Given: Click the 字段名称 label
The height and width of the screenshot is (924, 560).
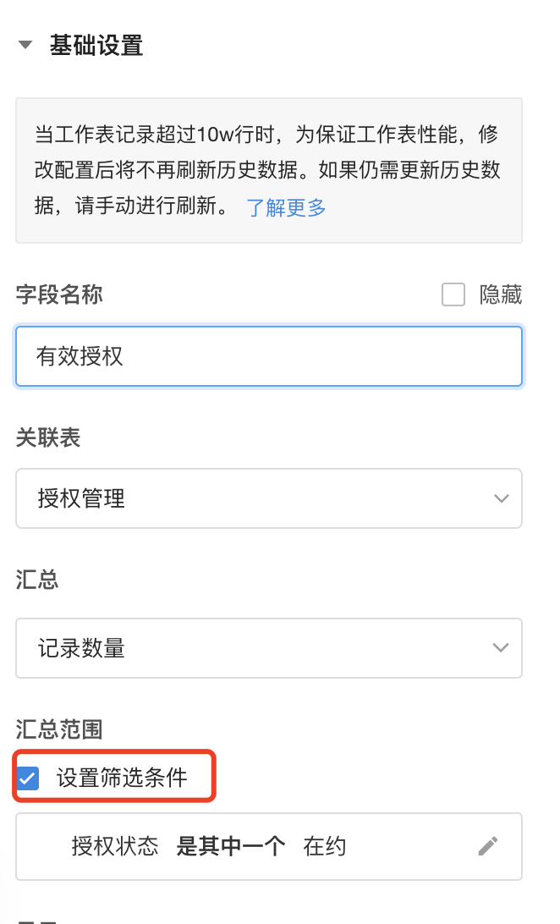Looking at the screenshot, I should click(59, 294).
